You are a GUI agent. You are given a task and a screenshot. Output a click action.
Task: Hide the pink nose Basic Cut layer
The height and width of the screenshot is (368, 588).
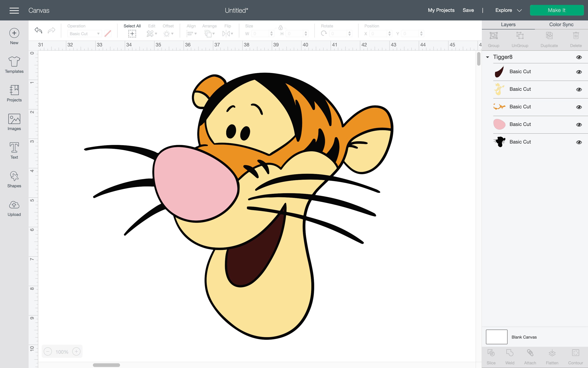579,125
